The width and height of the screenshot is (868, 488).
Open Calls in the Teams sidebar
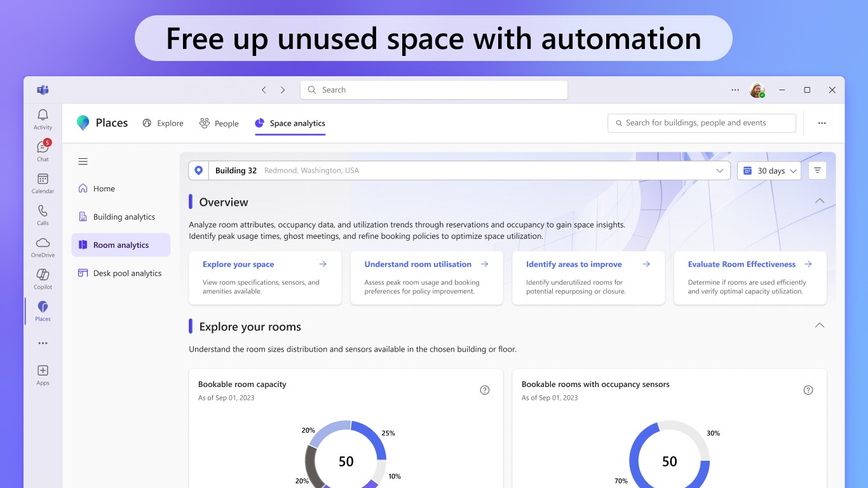click(x=43, y=215)
